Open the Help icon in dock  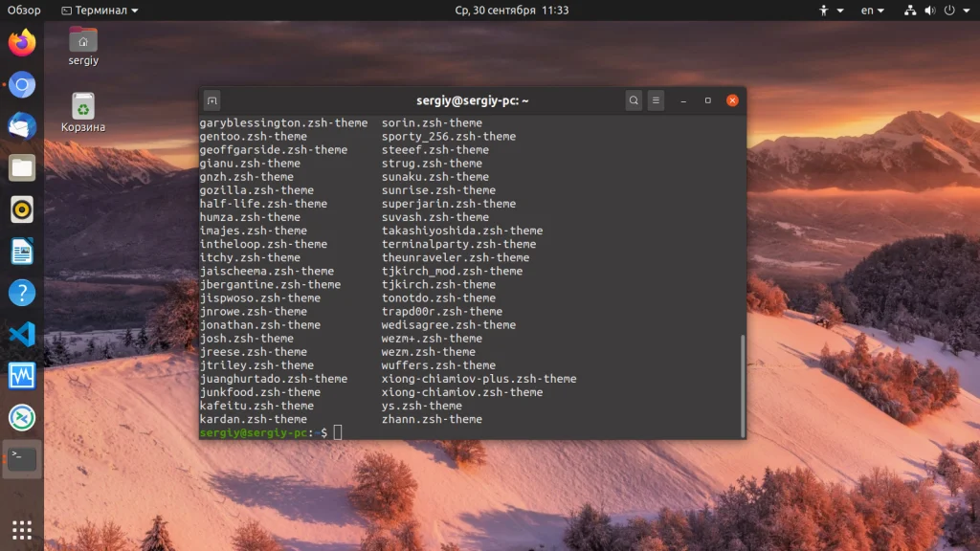coord(22,293)
